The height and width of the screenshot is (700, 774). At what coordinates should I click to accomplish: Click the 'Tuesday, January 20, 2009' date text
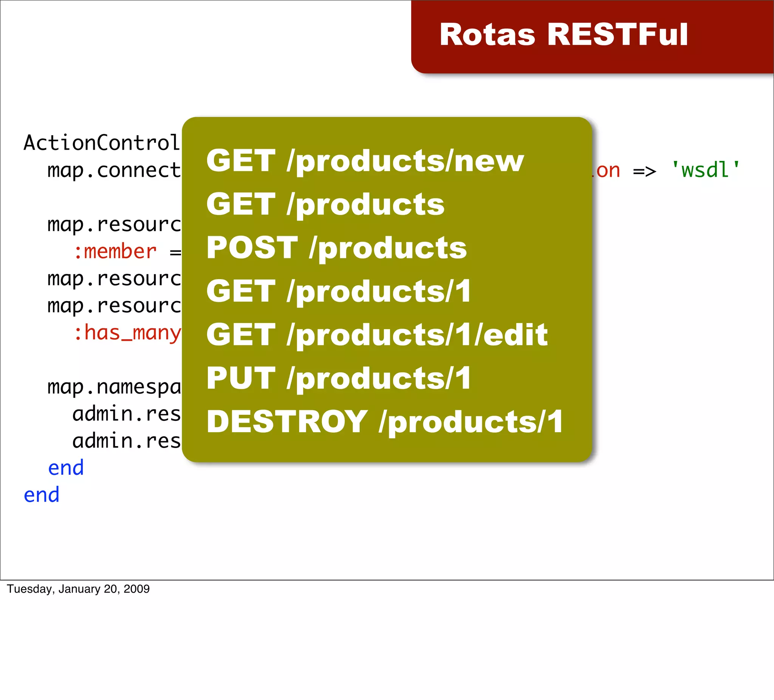tap(78, 589)
